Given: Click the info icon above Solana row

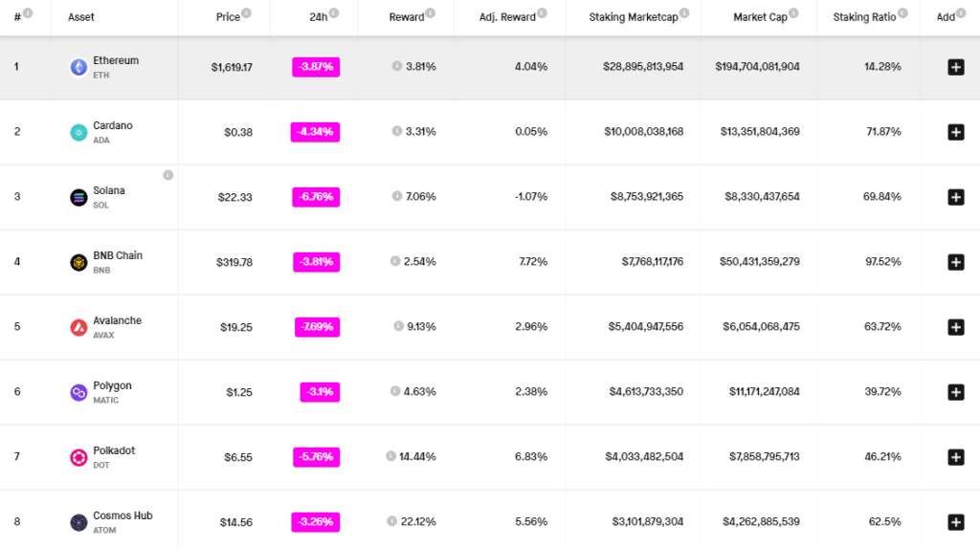Looking at the screenshot, I should (x=168, y=175).
